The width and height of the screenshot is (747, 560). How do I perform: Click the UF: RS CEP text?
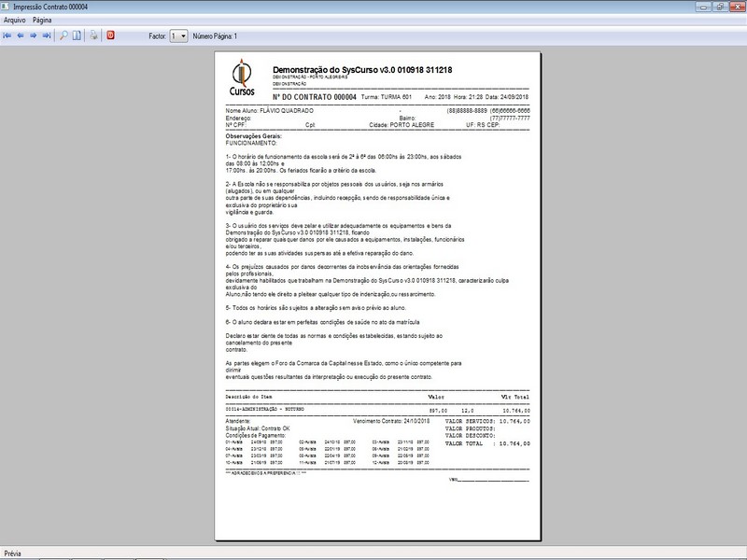[483, 125]
